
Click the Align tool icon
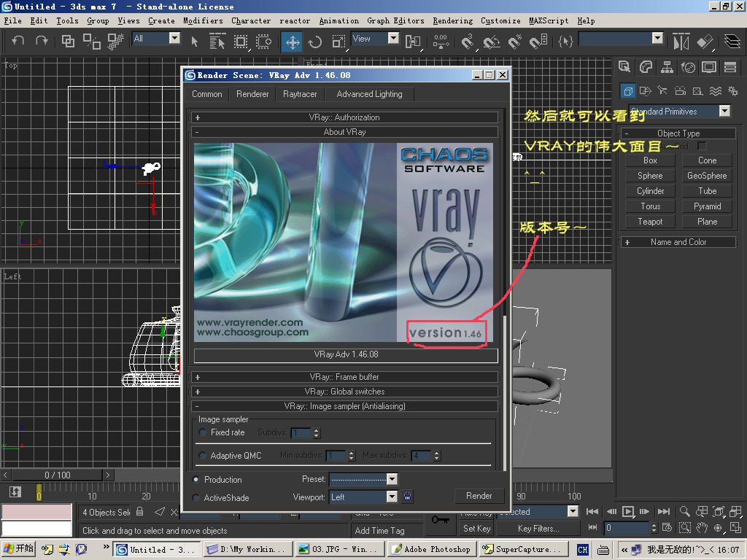click(x=705, y=42)
